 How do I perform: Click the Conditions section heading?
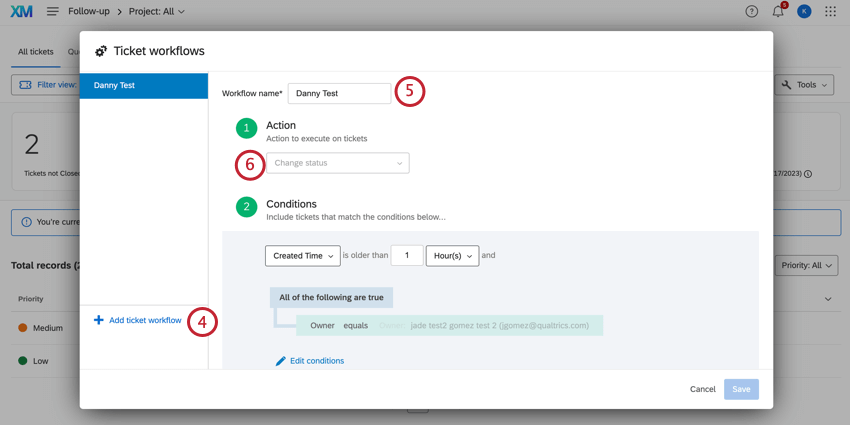click(x=291, y=204)
